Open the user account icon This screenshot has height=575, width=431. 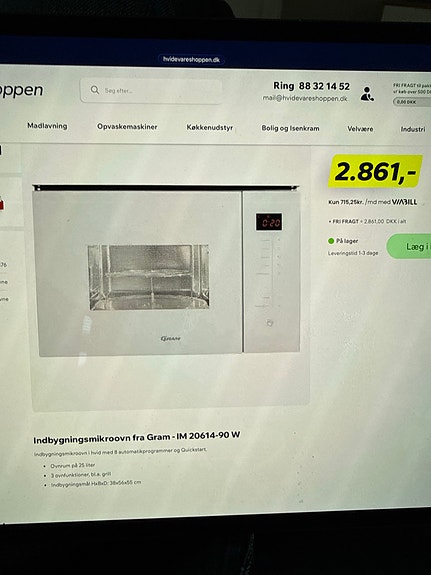pyautogui.click(x=367, y=94)
